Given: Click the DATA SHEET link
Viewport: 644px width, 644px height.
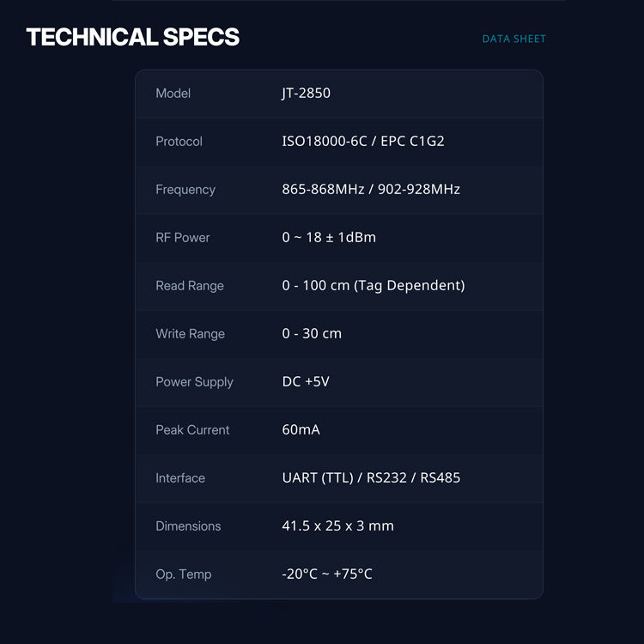Looking at the screenshot, I should pos(513,39).
